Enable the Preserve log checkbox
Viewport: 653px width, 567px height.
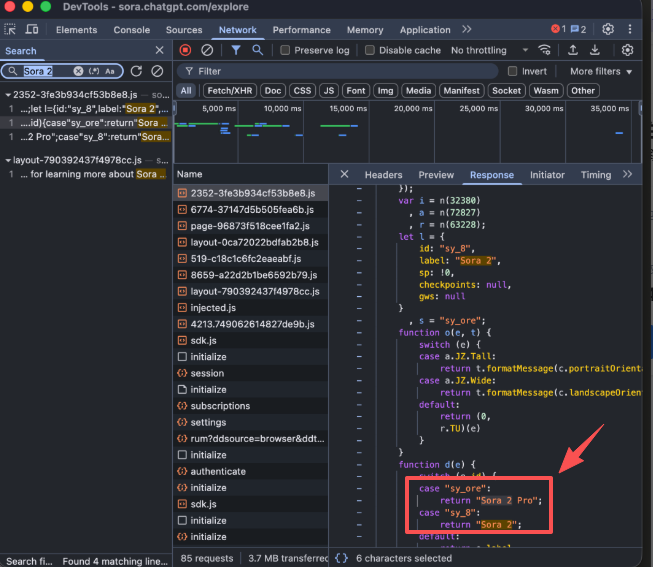286,50
